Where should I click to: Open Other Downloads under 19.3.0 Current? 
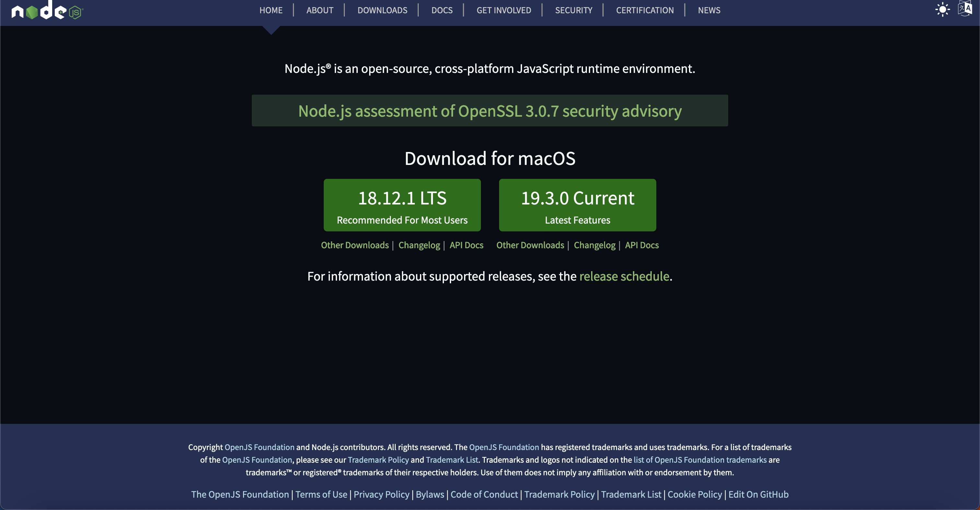[x=530, y=245]
